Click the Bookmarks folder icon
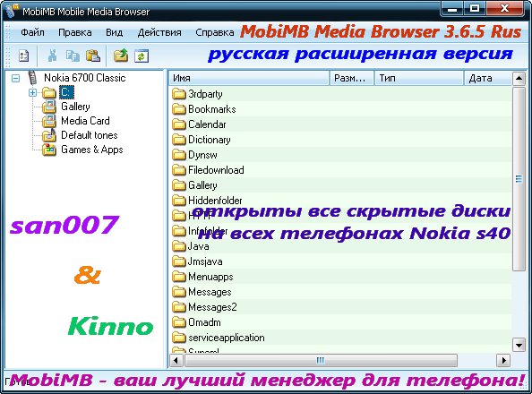The height and width of the screenshot is (394, 532). tap(179, 109)
